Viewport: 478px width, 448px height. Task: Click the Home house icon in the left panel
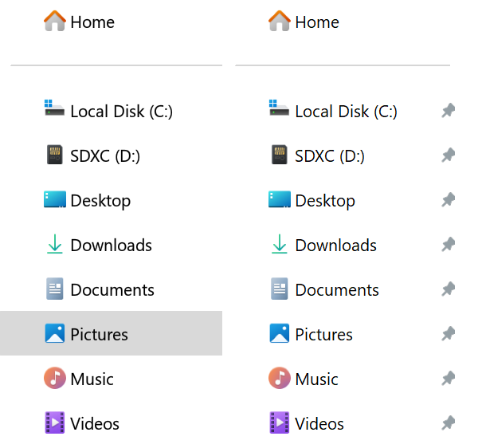point(54,21)
